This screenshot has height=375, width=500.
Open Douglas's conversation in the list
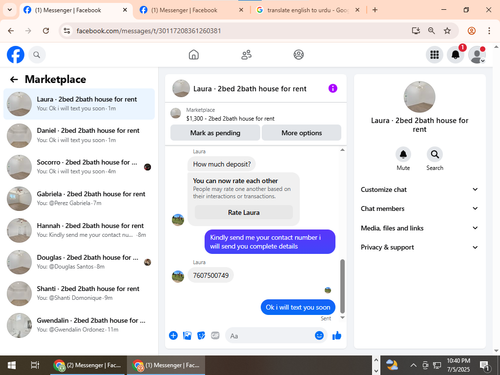79,262
